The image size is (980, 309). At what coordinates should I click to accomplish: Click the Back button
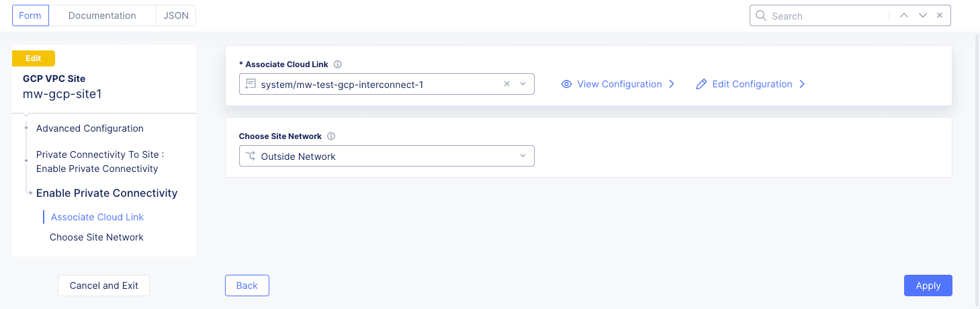[x=247, y=285]
